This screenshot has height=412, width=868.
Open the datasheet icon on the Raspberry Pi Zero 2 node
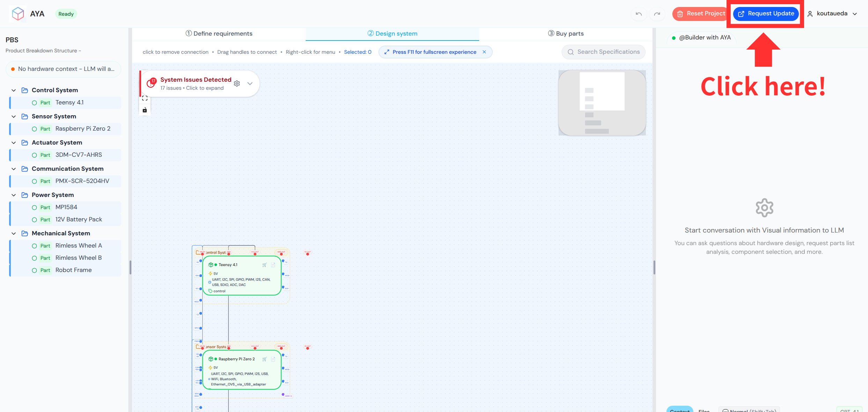pyautogui.click(x=273, y=359)
